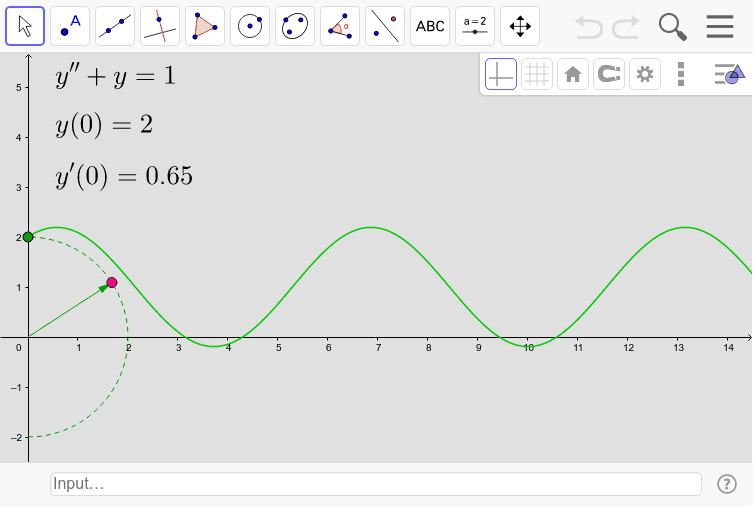Open the input help question mark

point(727,484)
